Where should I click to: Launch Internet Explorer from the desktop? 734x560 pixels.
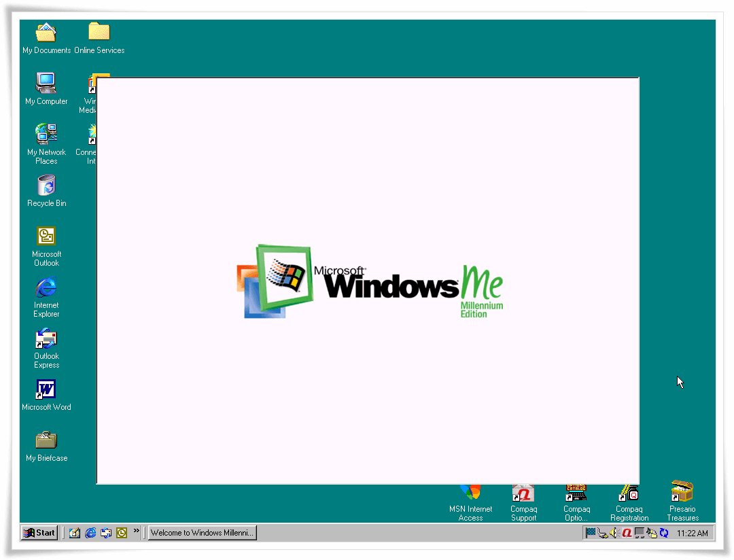point(46,287)
